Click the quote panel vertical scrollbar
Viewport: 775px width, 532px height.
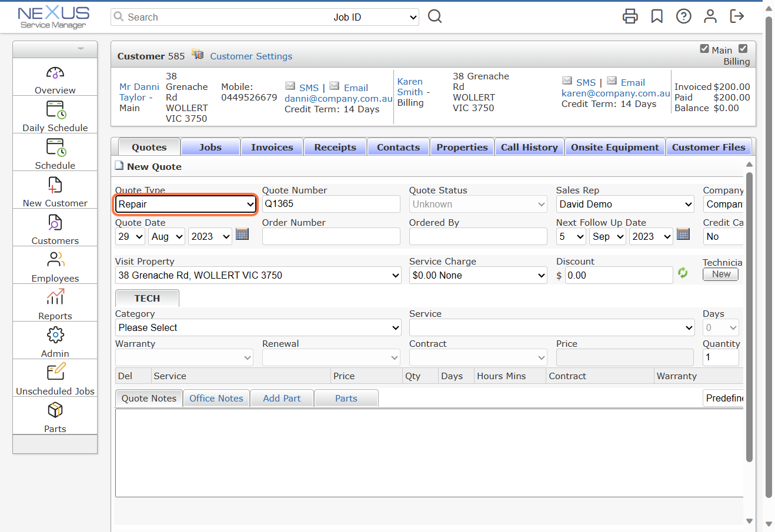tap(749, 317)
